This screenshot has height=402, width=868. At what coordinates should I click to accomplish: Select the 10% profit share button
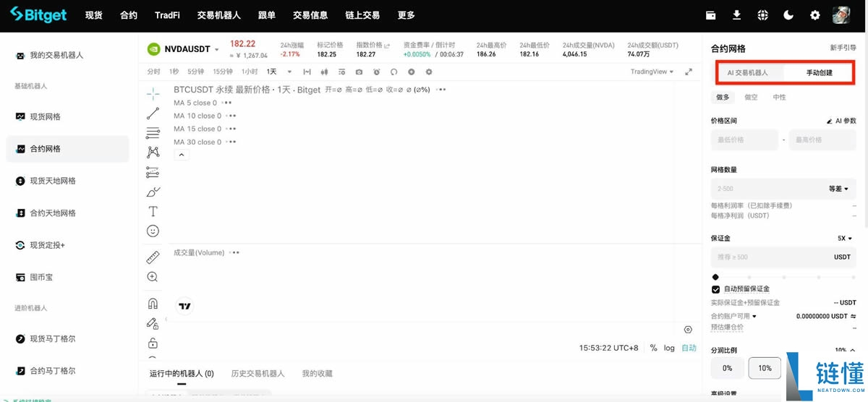(765, 368)
